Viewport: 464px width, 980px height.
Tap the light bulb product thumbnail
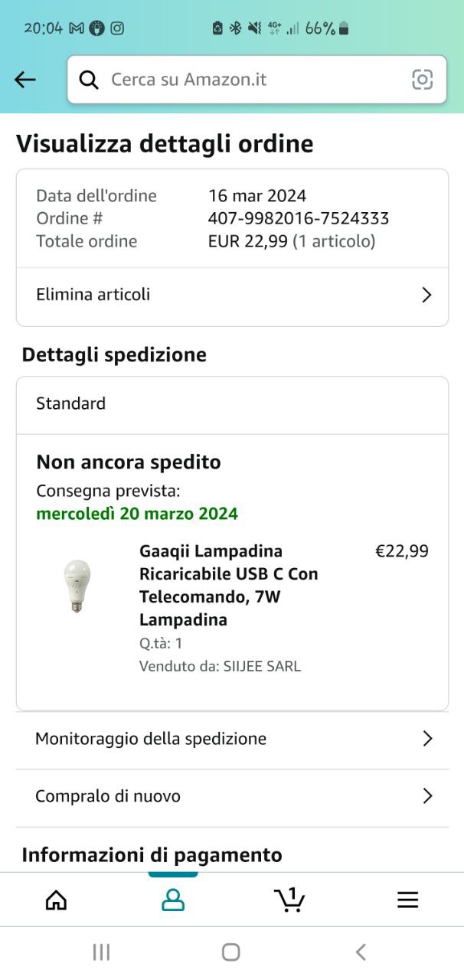(x=77, y=586)
